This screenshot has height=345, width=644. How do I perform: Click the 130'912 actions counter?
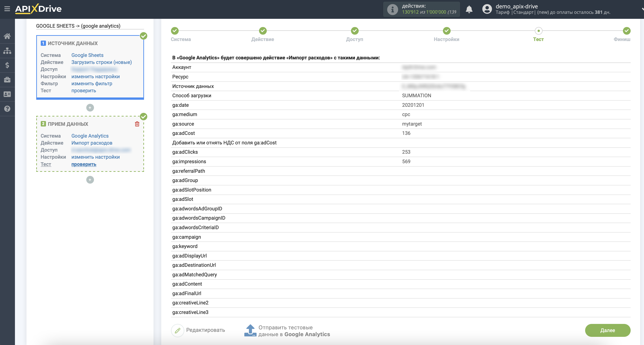point(410,12)
